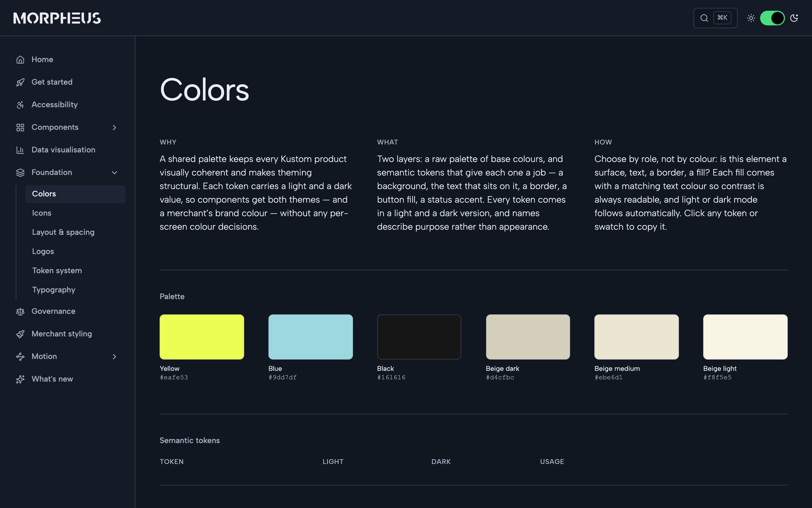Viewport: 812px width, 508px height.
Task: Copy the Yellow #eafe53 swatch
Action: 202,337
